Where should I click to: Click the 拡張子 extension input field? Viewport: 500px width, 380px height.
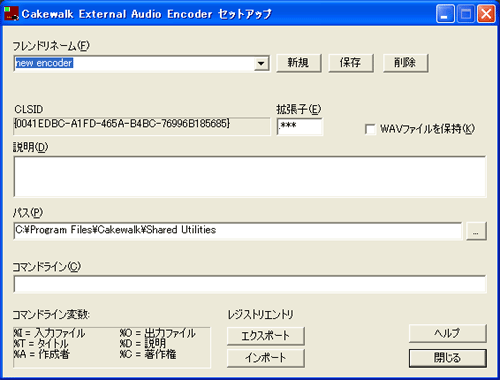tap(300, 126)
